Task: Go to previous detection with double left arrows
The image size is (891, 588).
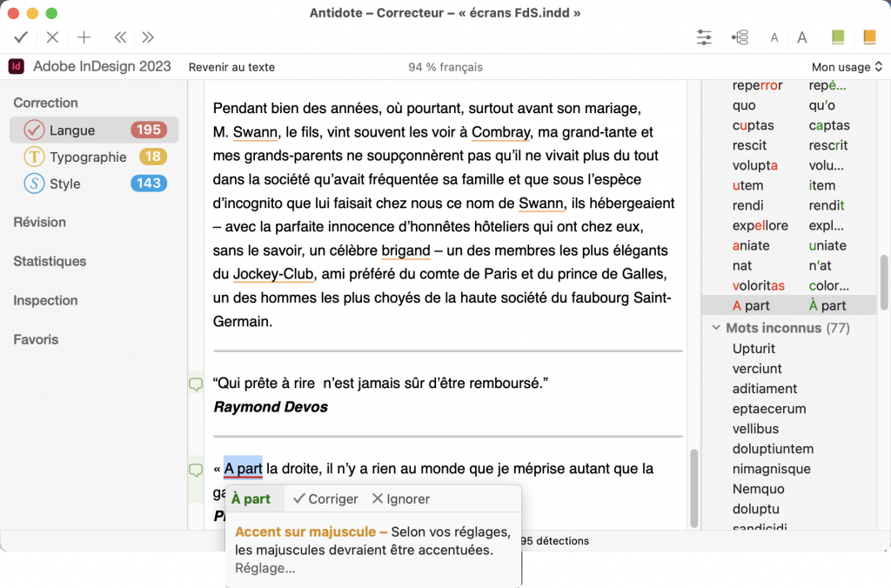Action: (120, 37)
